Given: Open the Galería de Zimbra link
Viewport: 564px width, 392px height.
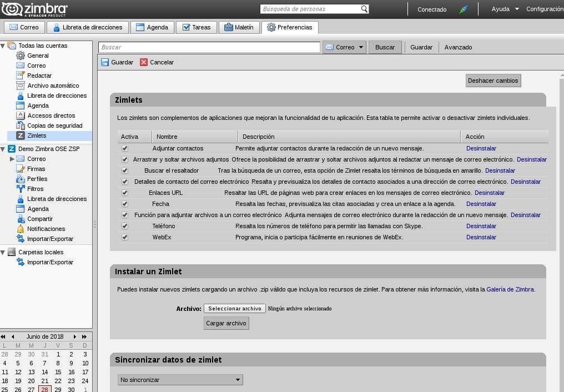Looking at the screenshot, I should [x=510, y=289].
